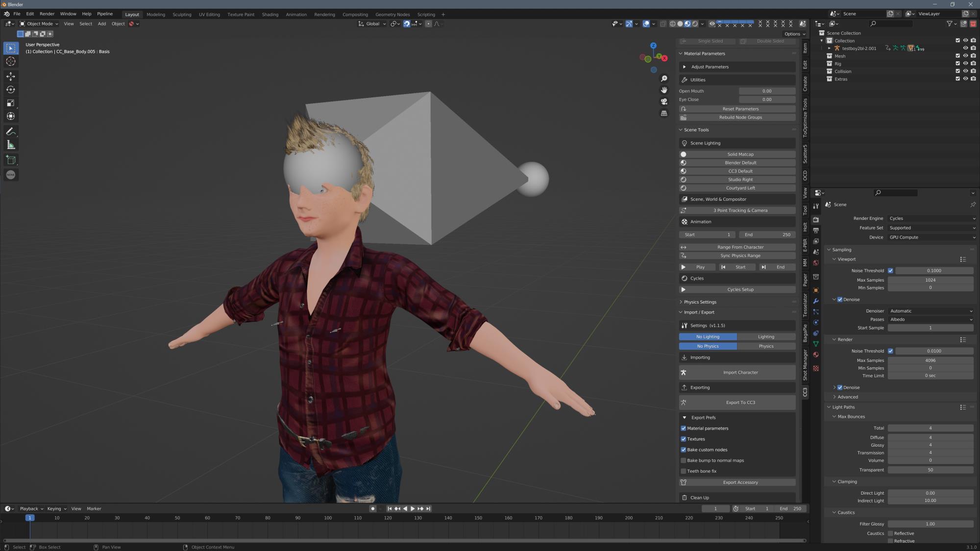Enable Teeth bone fix checkbox
The width and height of the screenshot is (980, 551).
[x=684, y=472]
